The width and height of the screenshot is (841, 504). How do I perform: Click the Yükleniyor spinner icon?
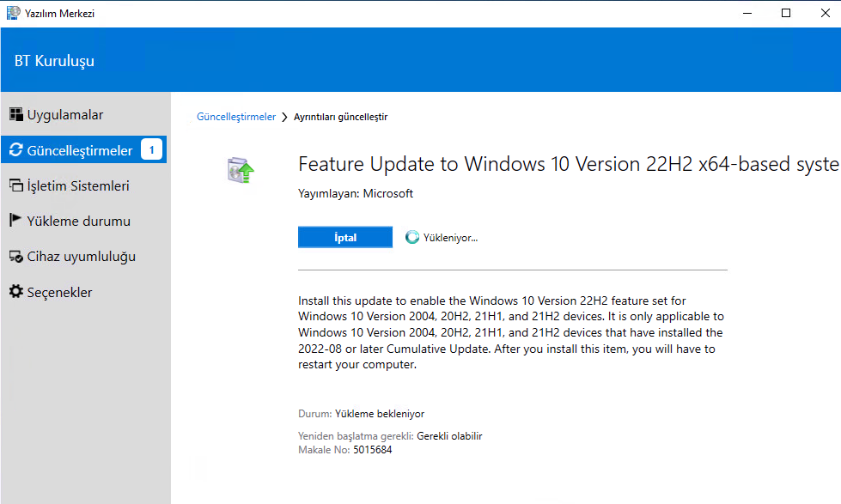(x=412, y=237)
